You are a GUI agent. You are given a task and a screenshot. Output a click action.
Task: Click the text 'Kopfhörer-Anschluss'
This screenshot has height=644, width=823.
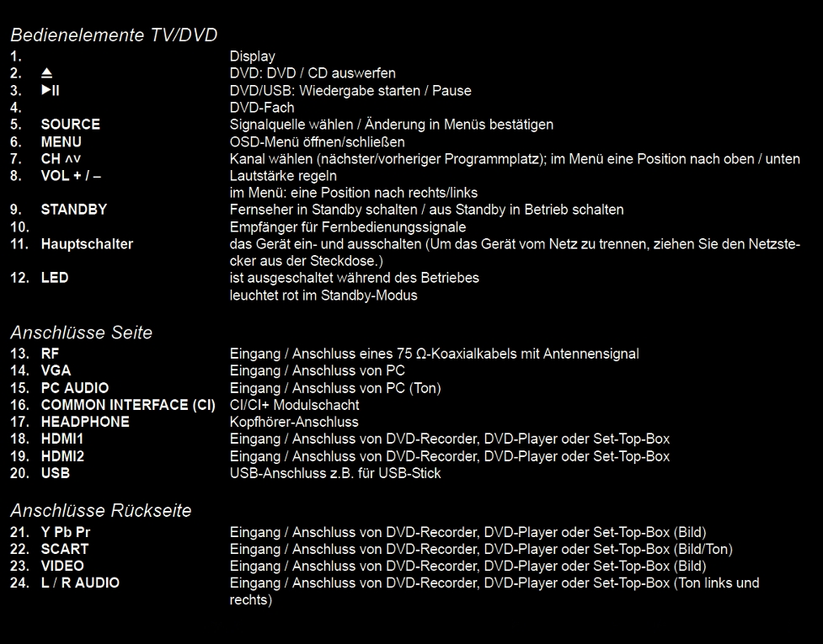pos(294,422)
